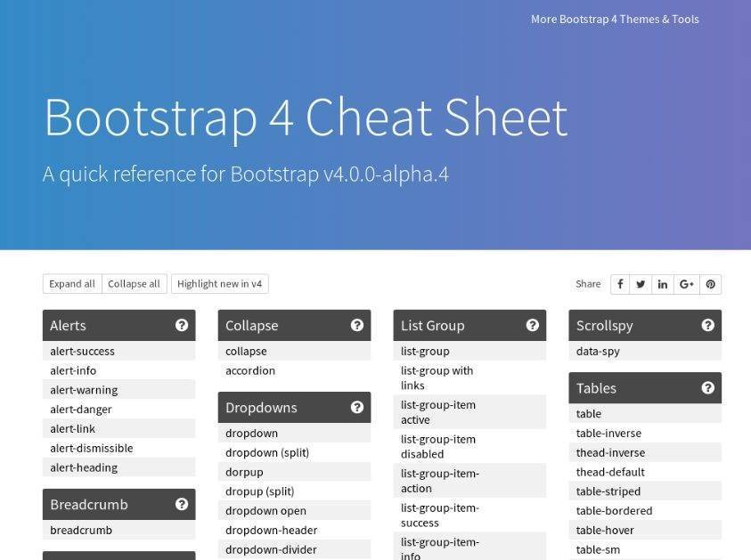Click the Collapse all button
Viewport: 751px width, 560px height.
click(x=135, y=284)
